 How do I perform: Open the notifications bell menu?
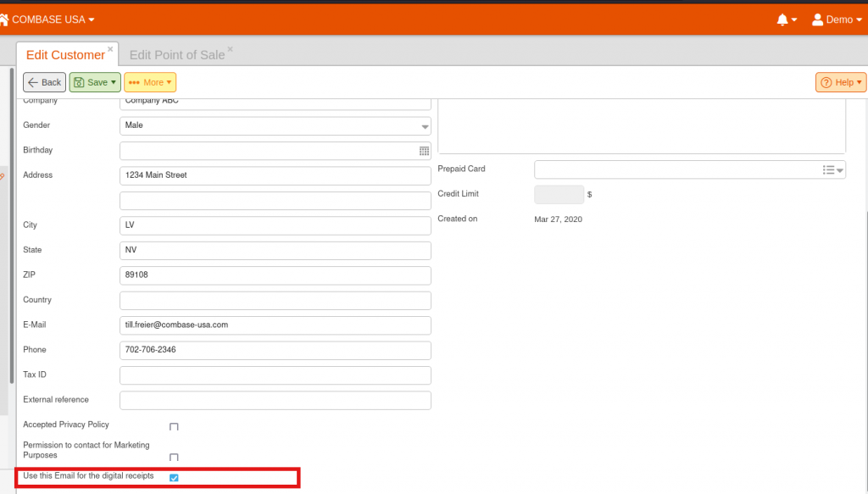pyautogui.click(x=787, y=20)
